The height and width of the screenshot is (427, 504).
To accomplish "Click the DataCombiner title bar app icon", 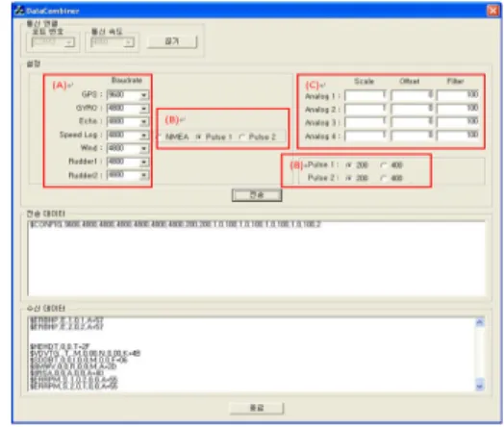I will pyautogui.click(x=19, y=11).
